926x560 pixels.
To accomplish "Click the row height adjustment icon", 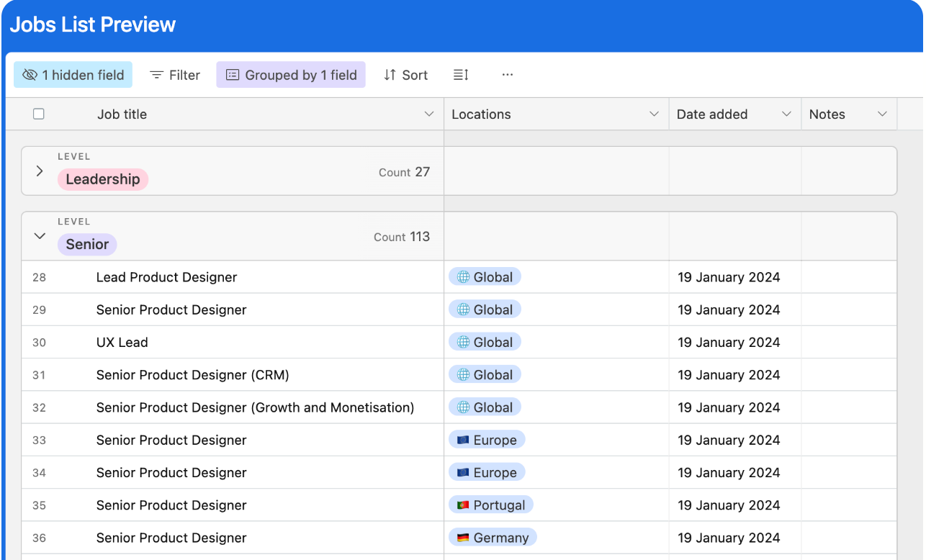I will [460, 75].
